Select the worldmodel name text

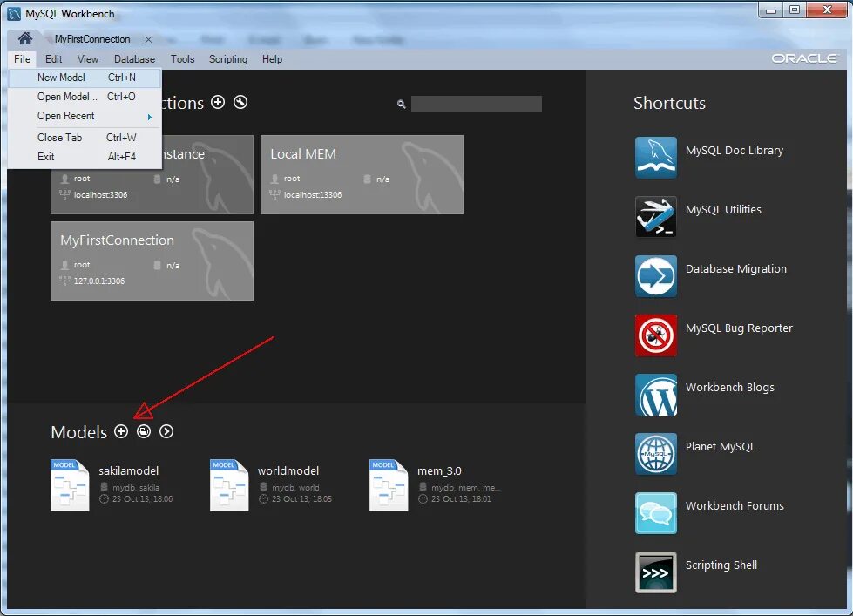[288, 470]
